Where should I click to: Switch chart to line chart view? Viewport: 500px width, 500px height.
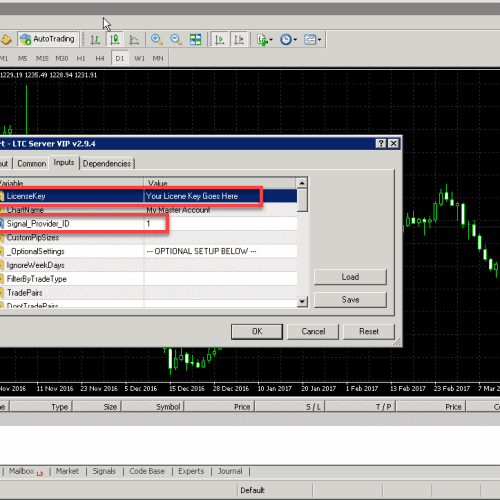134,40
